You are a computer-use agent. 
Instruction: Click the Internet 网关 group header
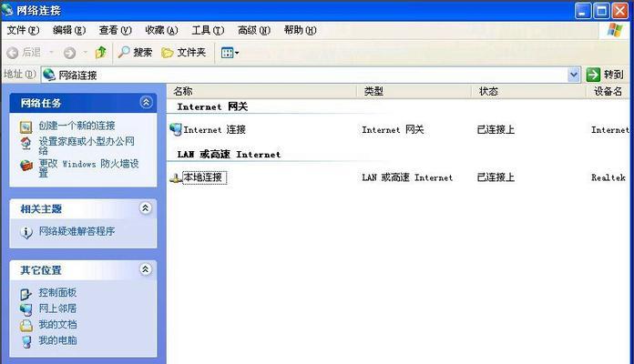click(x=212, y=106)
